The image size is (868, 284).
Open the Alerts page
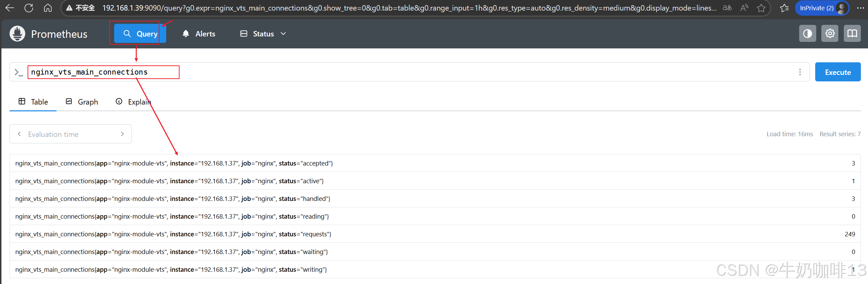coord(199,34)
